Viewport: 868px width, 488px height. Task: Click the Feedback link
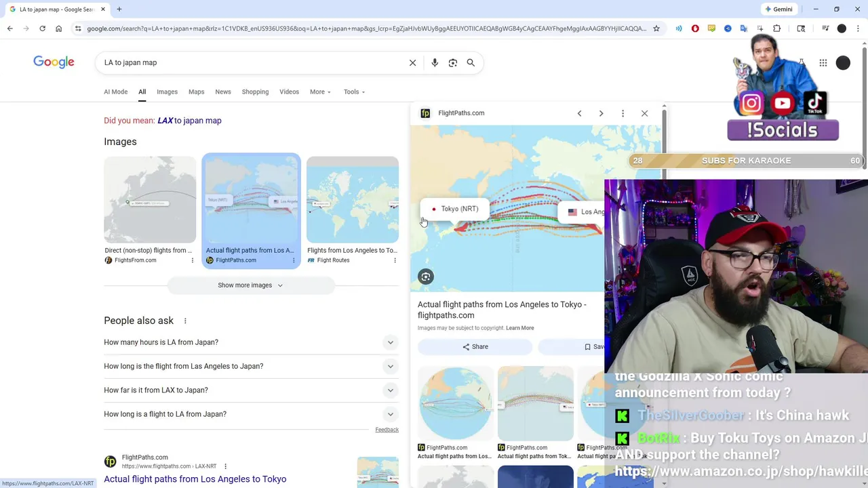coord(387,430)
